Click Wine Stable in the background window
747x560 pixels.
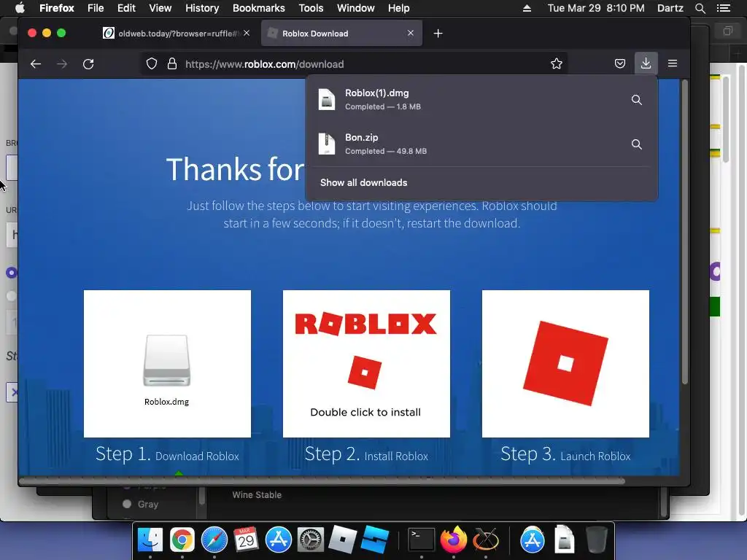point(257,495)
